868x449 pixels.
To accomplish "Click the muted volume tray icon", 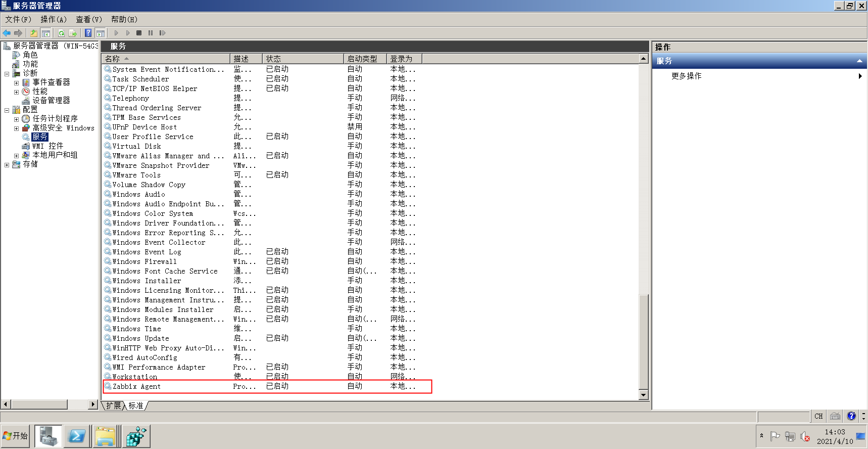I will click(x=805, y=436).
